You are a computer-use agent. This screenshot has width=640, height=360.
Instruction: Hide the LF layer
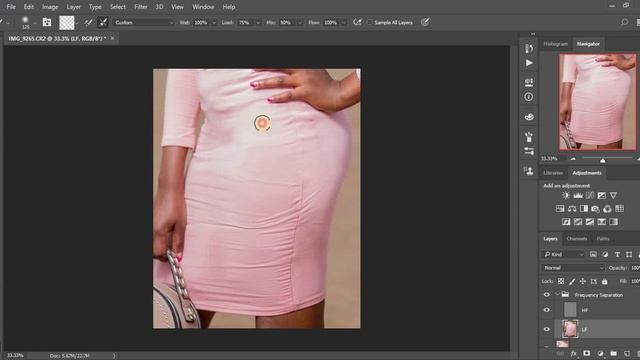click(x=547, y=329)
